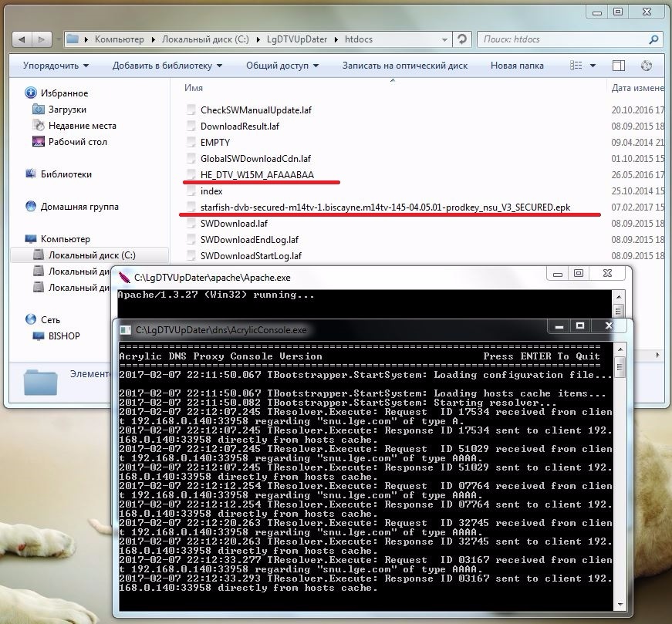Click the Back navigation arrow in Explorer
Screen dimensions: 672x624
pyautogui.click(x=23, y=39)
